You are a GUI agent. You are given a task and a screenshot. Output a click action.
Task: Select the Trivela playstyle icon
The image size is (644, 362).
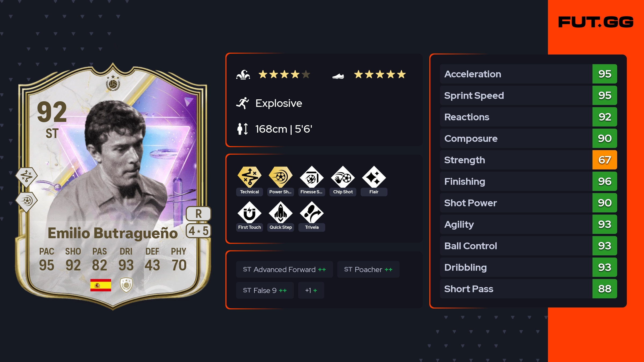(312, 212)
